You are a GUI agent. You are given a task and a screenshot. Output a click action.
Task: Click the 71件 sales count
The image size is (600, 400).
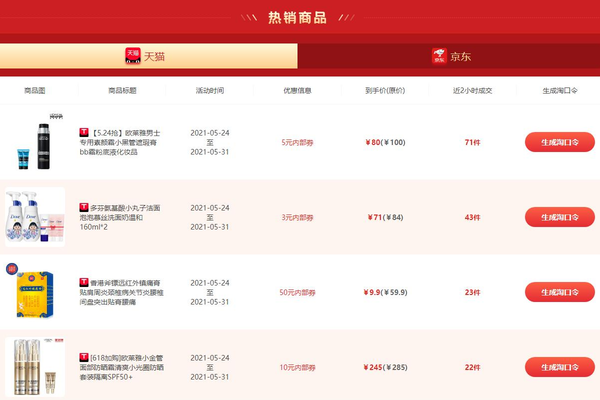click(x=472, y=142)
